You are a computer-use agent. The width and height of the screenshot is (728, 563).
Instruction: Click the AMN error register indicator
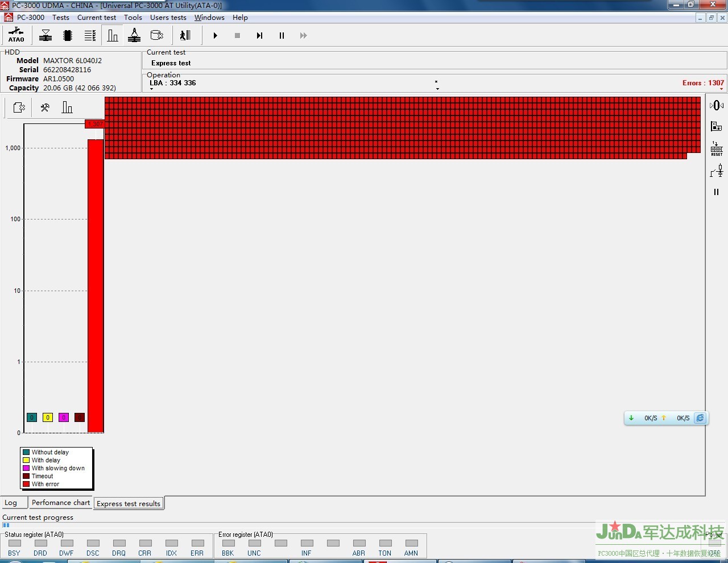tap(411, 543)
